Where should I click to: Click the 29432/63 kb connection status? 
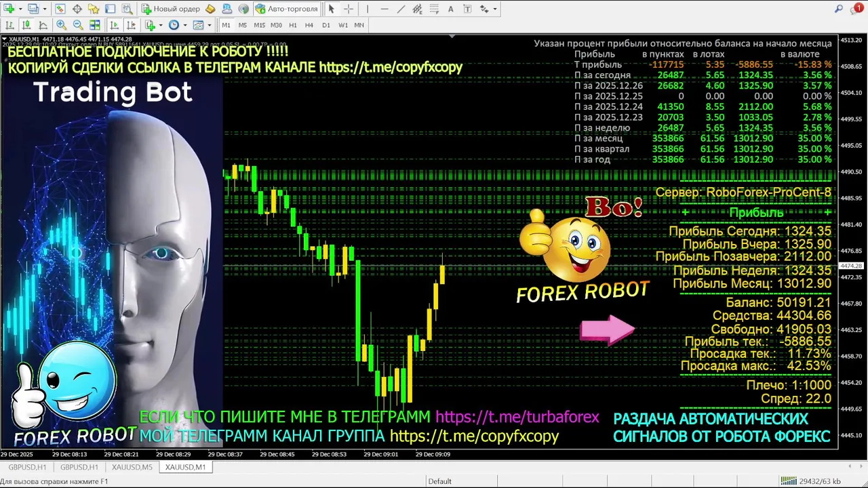pyautogui.click(x=812, y=481)
